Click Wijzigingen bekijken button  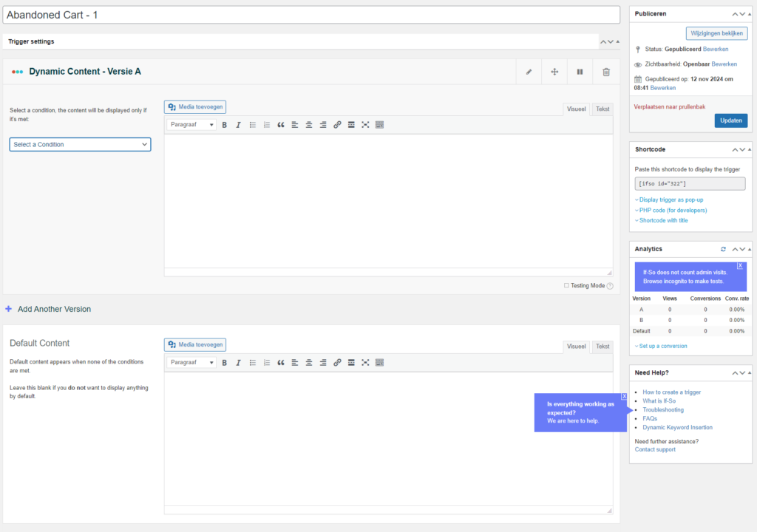(x=716, y=33)
